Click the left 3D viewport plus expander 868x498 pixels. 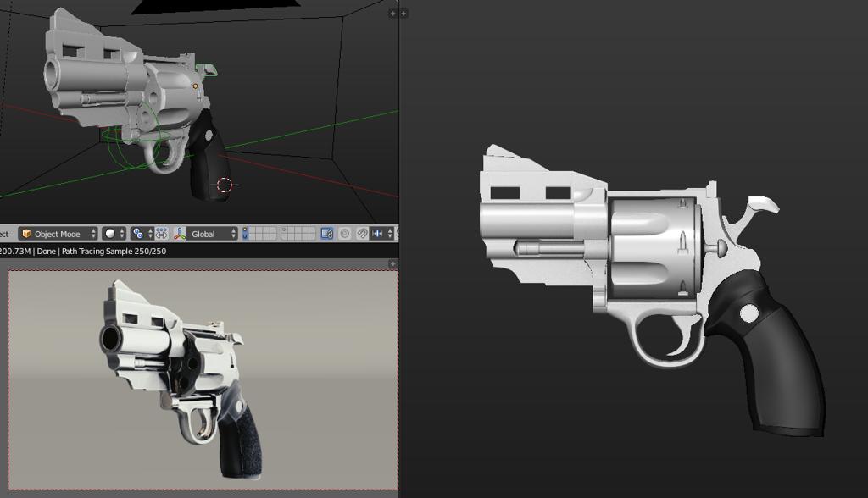[x=392, y=14]
